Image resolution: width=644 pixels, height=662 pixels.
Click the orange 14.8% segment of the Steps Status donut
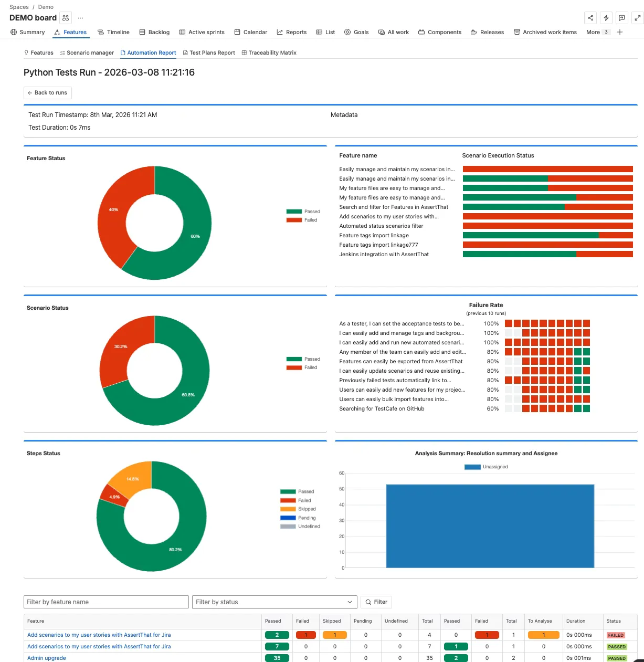pyautogui.click(x=132, y=478)
